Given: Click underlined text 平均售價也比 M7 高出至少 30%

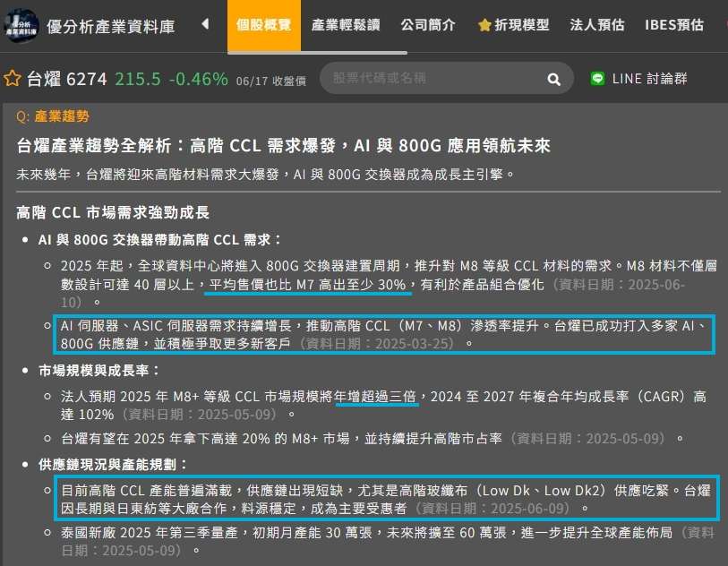Looking at the screenshot, I should tap(307, 284).
